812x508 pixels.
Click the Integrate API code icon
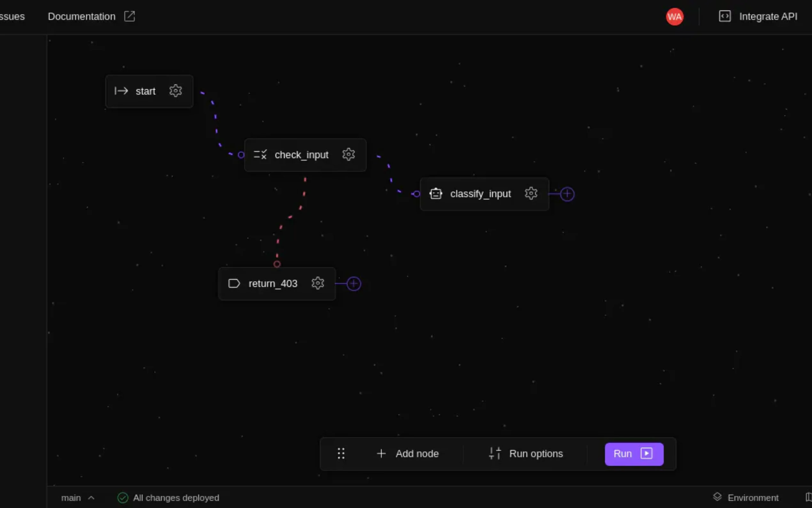point(724,16)
